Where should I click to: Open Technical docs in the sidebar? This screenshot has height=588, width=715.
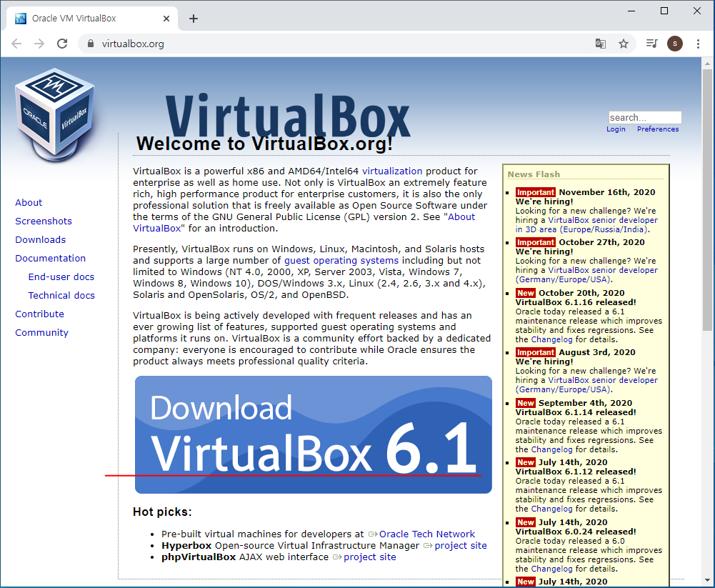61,296
